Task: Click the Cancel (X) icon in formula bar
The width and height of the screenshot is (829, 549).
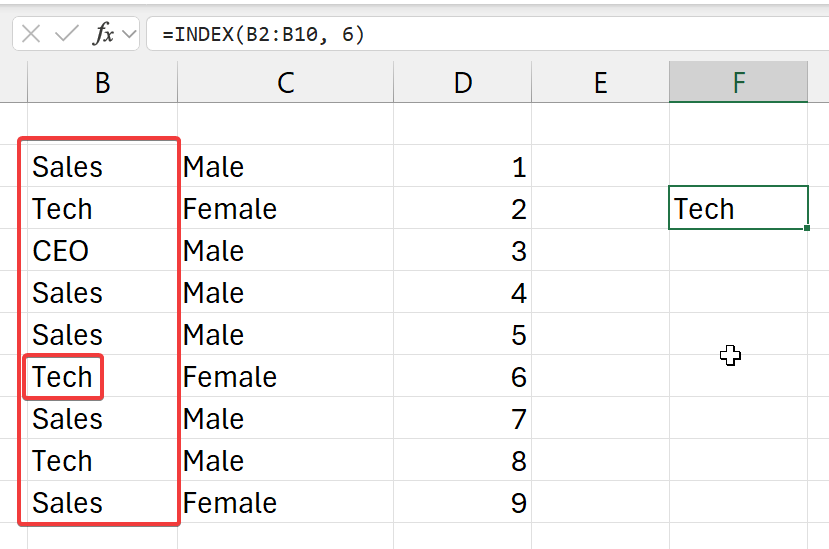Action: [31, 34]
